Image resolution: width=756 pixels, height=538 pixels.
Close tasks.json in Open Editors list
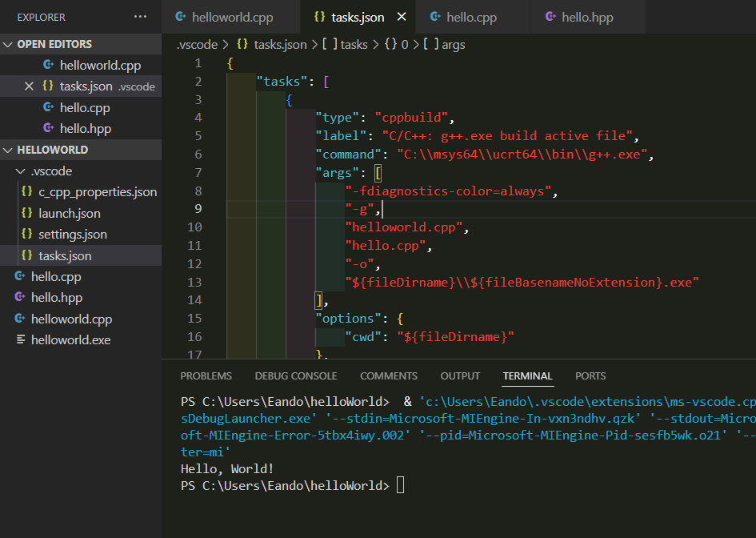click(29, 86)
